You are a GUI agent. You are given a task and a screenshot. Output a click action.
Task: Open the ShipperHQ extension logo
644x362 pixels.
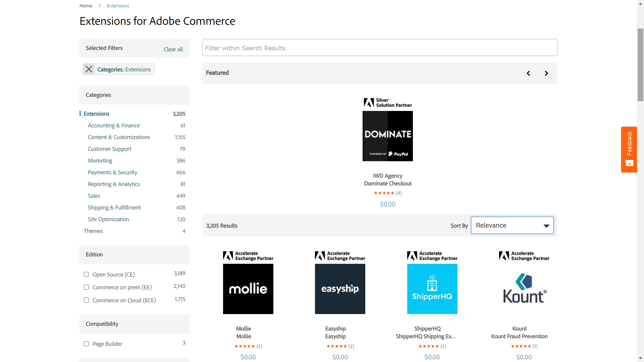(x=432, y=289)
